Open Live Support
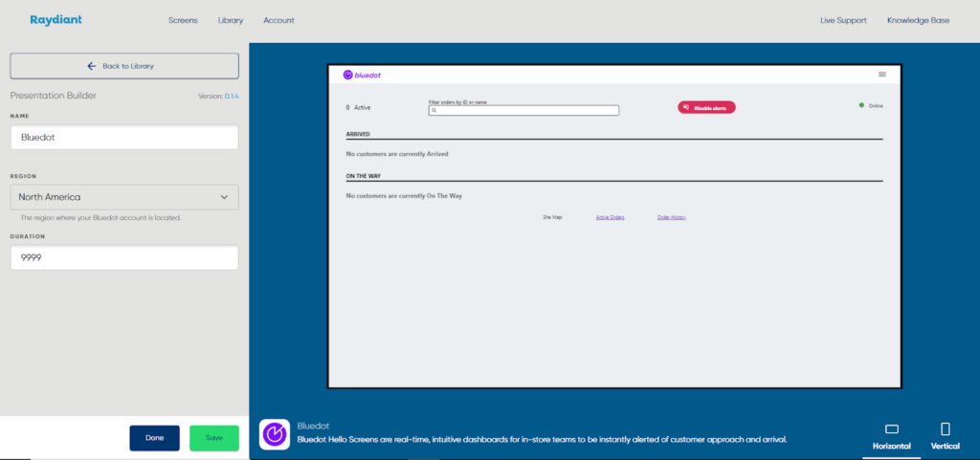Screen dimensions: 980x460 pos(843,20)
